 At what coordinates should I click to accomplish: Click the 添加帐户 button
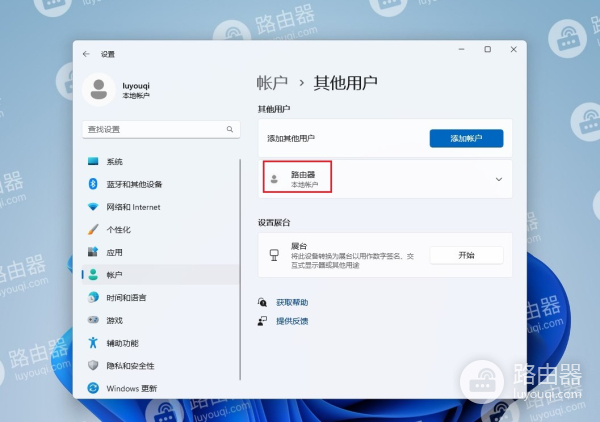(466, 138)
